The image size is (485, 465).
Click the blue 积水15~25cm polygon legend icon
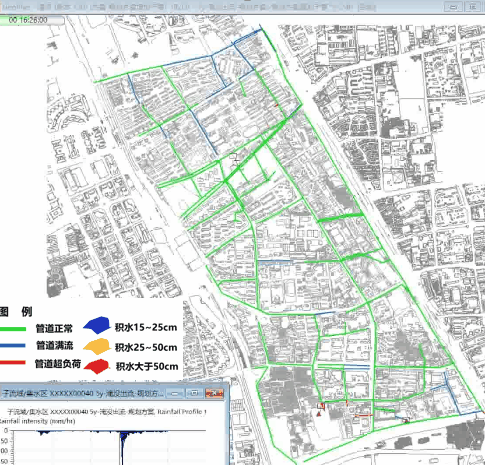pos(97,325)
